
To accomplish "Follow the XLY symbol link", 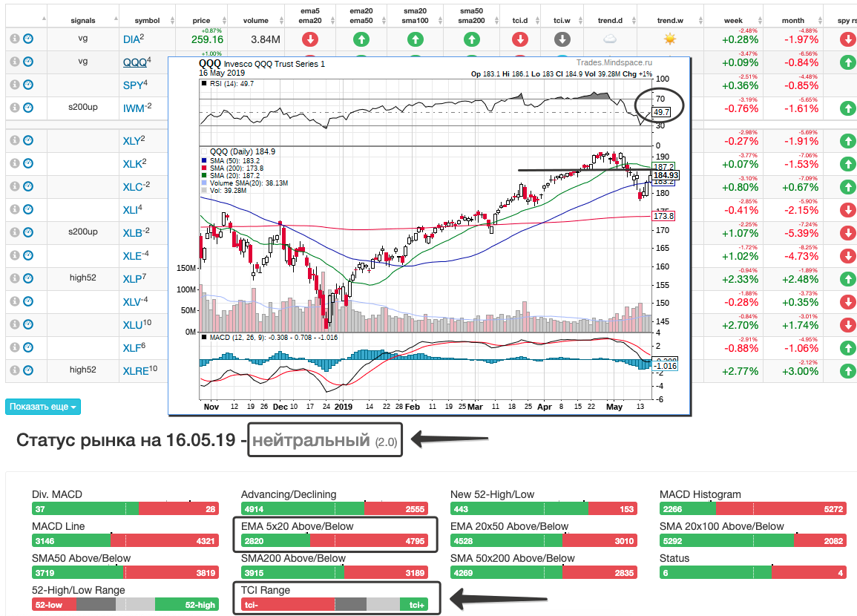I will click(134, 140).
